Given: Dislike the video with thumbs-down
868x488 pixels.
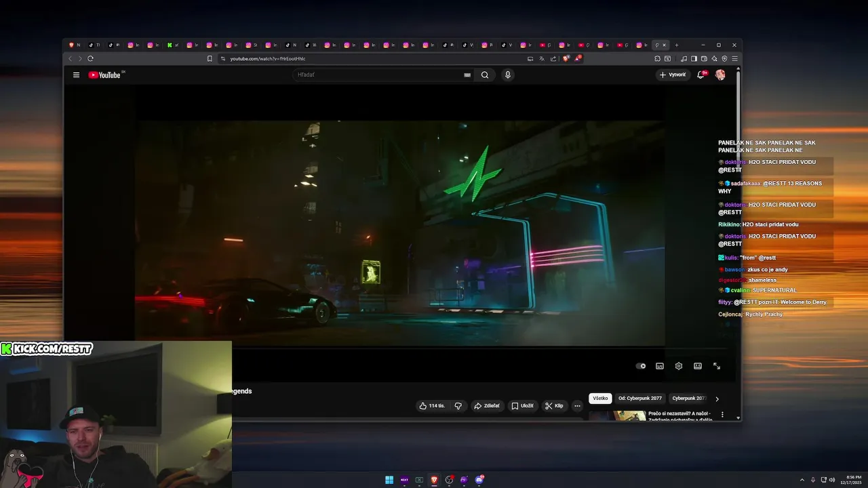Looking at the screenshot, I should coord(458,406).
